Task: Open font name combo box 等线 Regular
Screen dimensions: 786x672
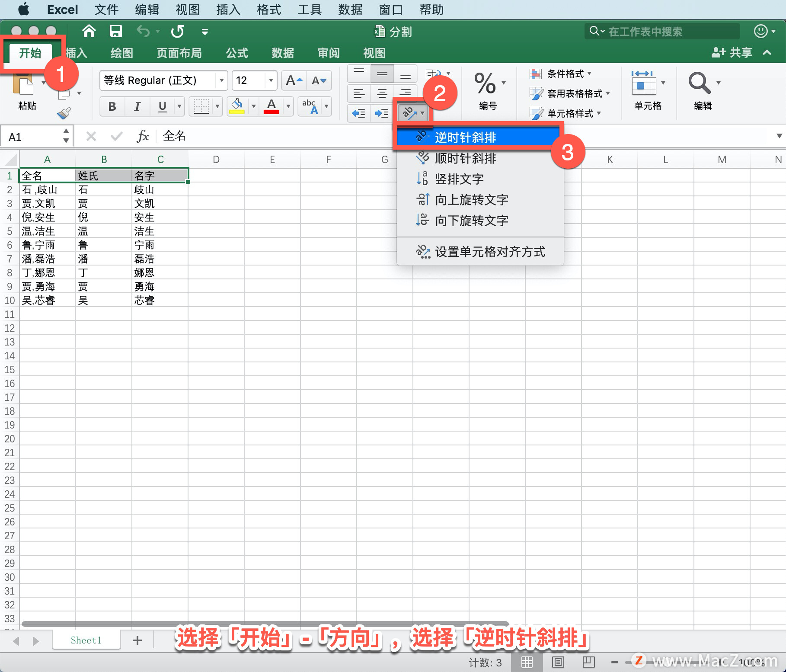Action: 163,80
